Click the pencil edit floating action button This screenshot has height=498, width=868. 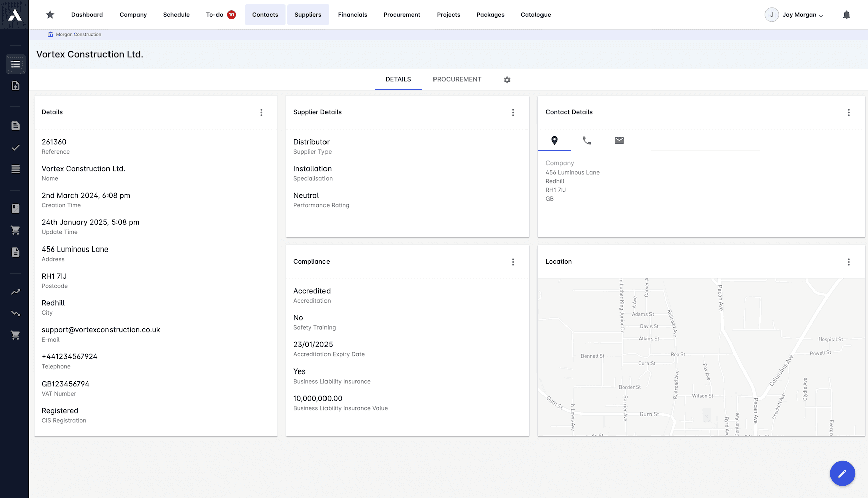click(x=843, y=473)
